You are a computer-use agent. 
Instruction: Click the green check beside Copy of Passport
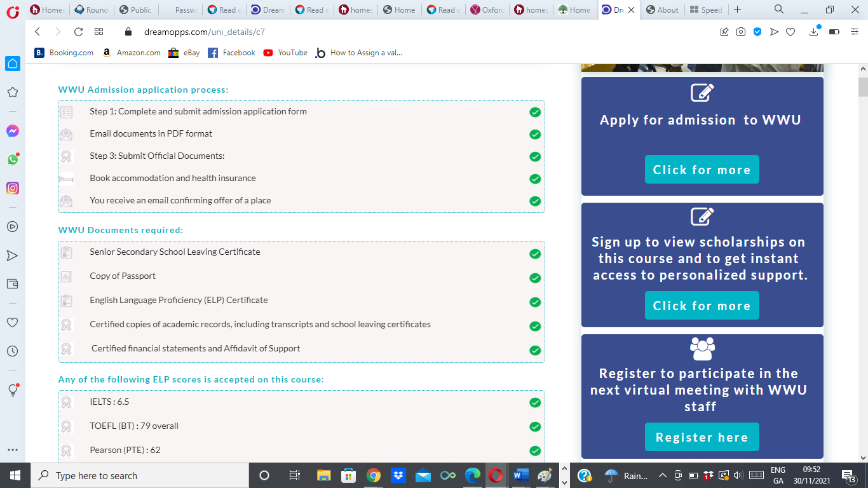(x=535, y=278)
